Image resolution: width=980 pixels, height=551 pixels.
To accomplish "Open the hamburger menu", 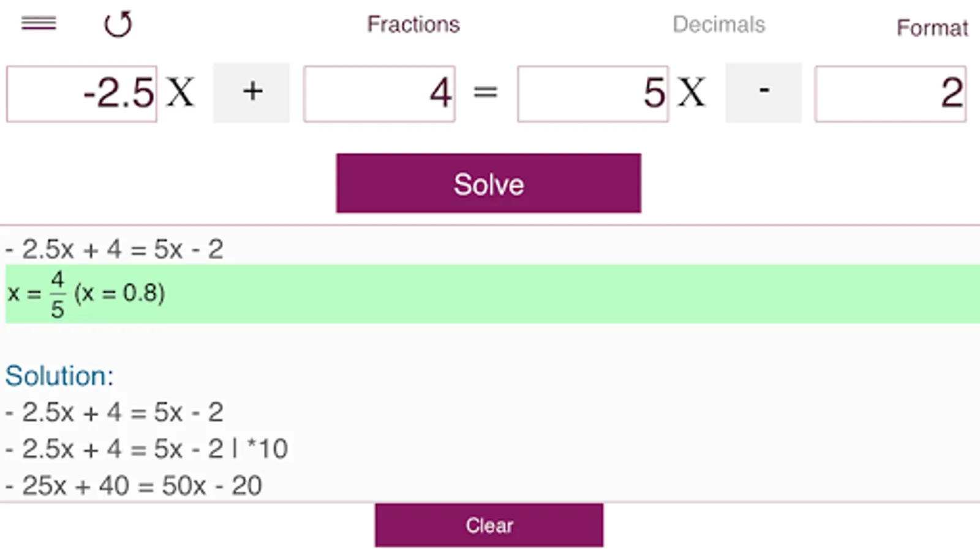I will click(x=39, y=24).
